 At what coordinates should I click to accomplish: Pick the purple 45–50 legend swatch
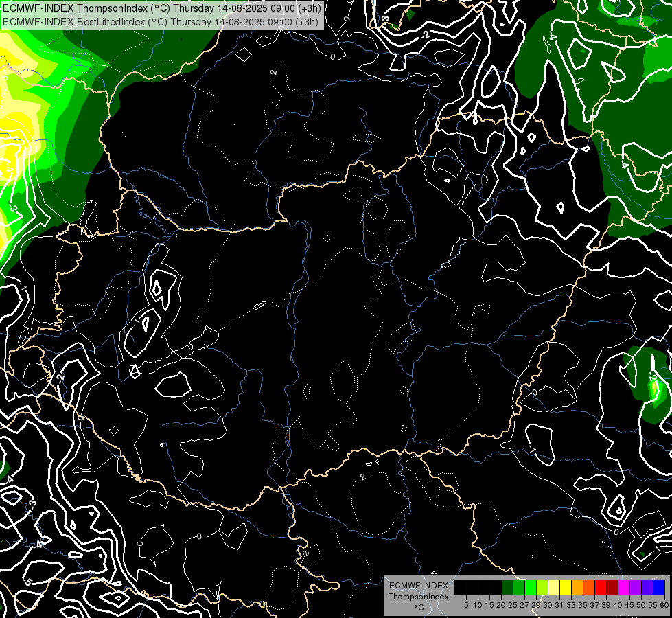click(636, 587)
